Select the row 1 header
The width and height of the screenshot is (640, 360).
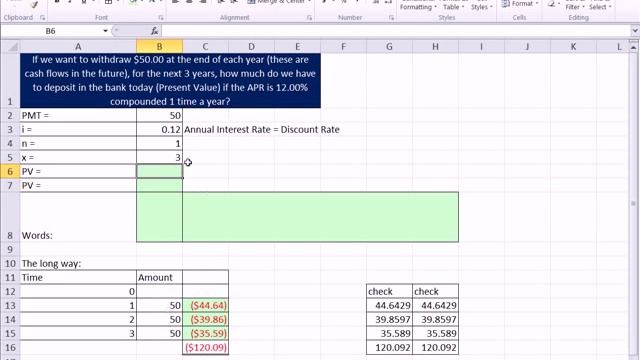(x=10, y=80)
